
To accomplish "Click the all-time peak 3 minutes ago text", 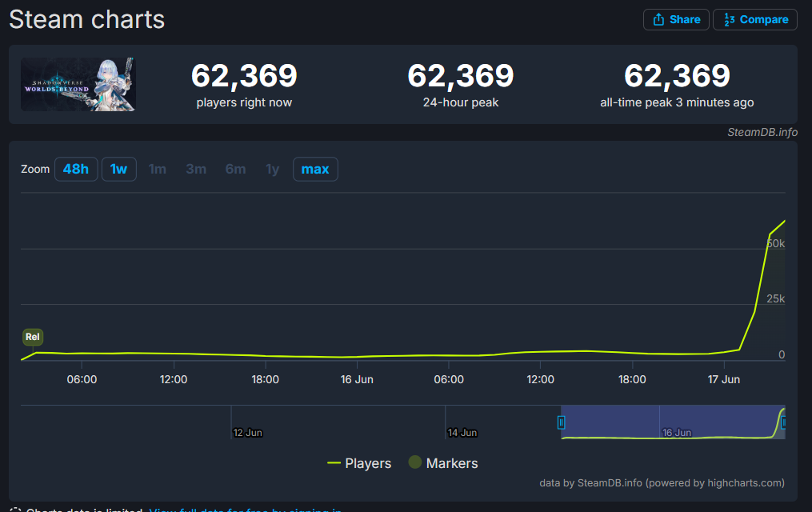I will (677, 102).
